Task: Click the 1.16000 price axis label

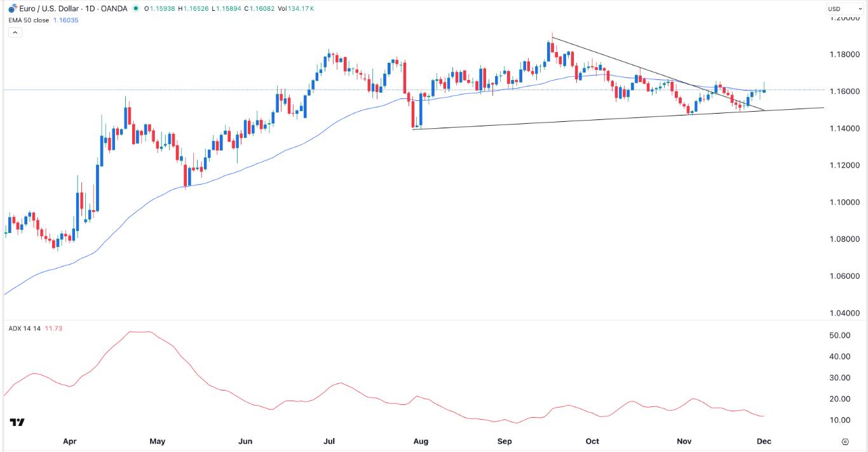Action: pos(843,91)
